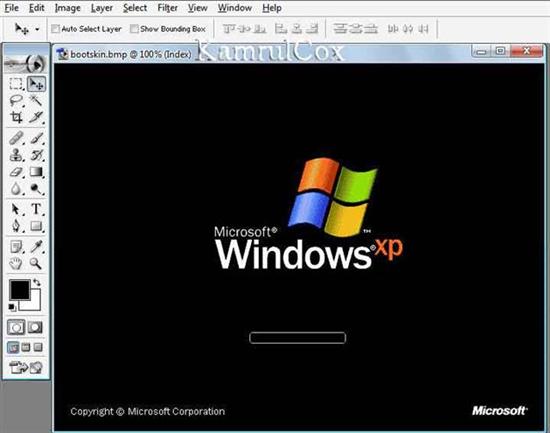The height and width of the screenshot is (433, 550).
Task: Select the Brush tool
Action: tap(36, 138)
